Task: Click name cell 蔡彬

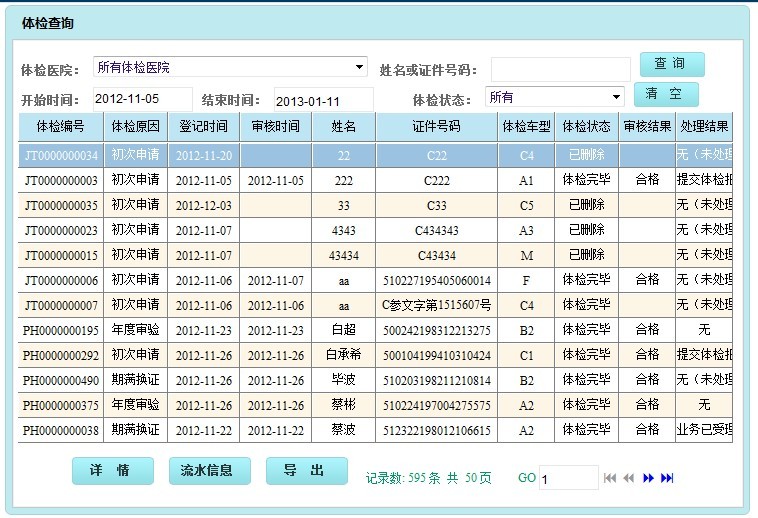Action: (344, 405)
